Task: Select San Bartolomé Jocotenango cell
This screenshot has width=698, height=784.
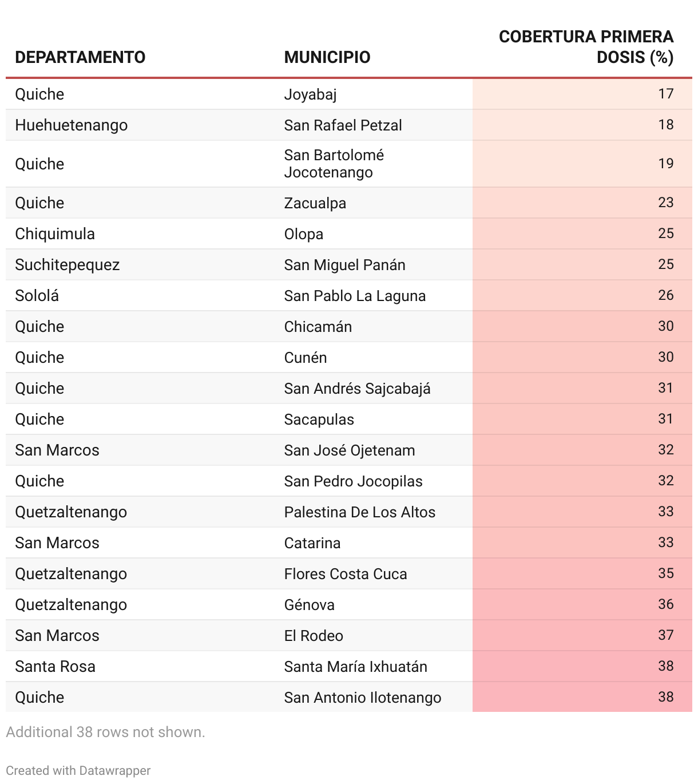Action: [334, 164]
